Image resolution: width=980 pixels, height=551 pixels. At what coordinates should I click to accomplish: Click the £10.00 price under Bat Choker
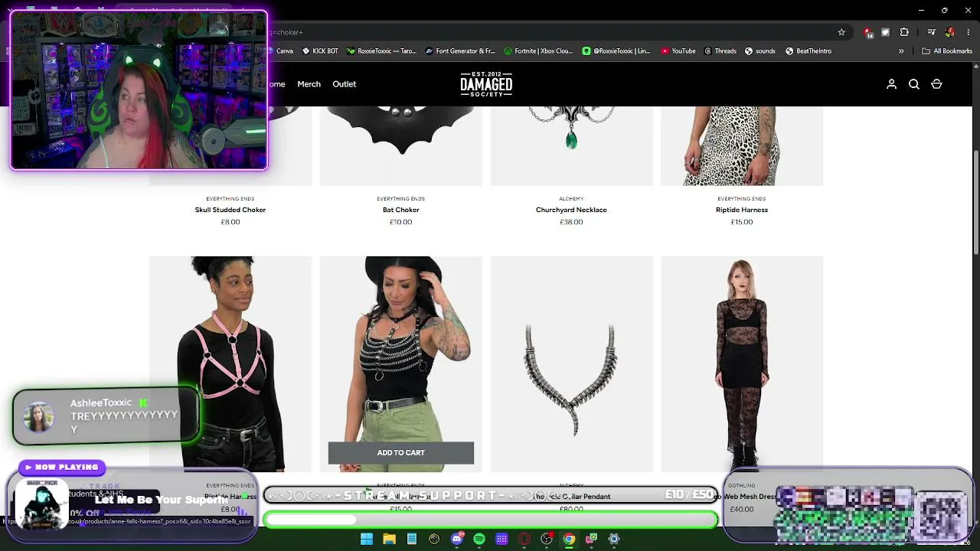[401, 222]
